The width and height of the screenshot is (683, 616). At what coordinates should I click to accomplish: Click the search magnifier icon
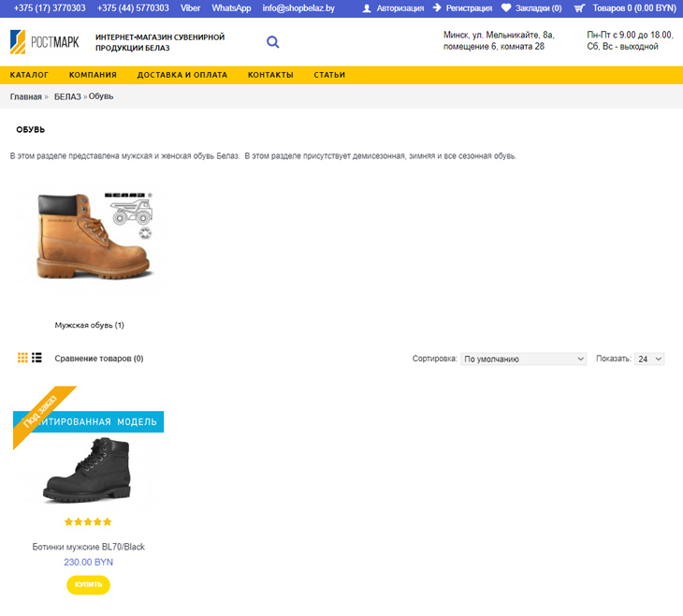coord(272,42)
